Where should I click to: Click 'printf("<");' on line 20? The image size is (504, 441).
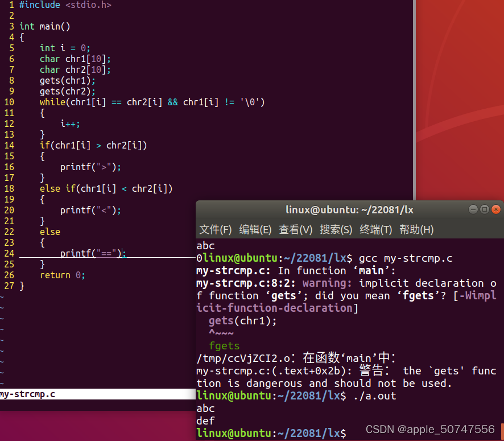point(90,210)
